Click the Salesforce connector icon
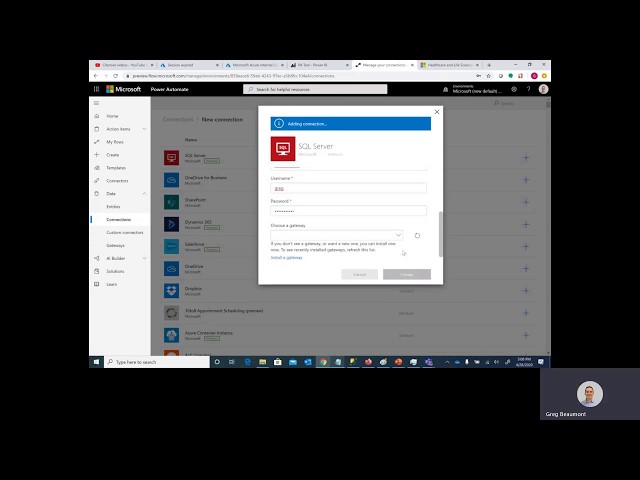This screenshot has height=480, width=640. [x=171, y=247]
